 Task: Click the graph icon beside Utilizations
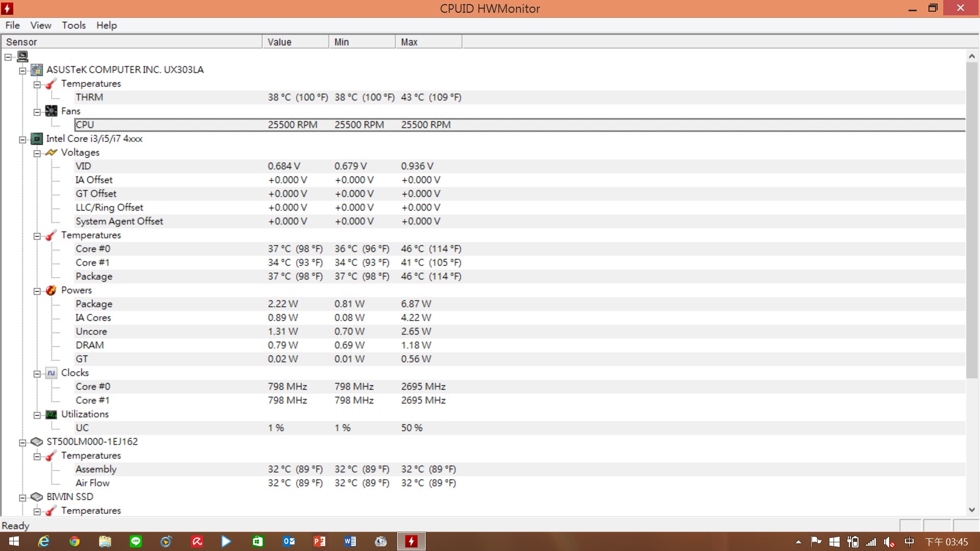tap(51, 414)
